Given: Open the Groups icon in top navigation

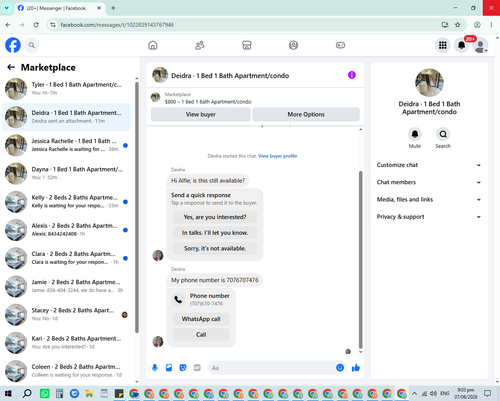Looking at the screenshot, I should pos(293,45).
